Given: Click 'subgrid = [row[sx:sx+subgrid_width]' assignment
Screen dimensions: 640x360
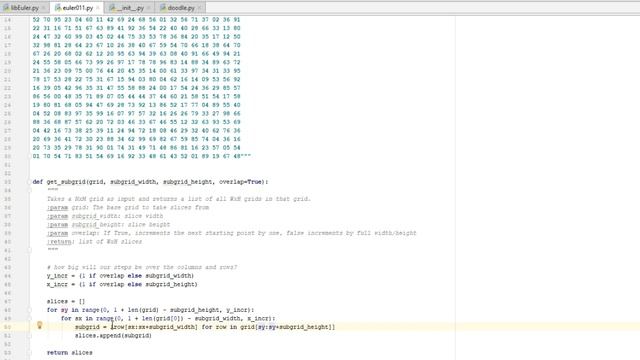Looking at the screenshot, I should (x=205, y=327).
